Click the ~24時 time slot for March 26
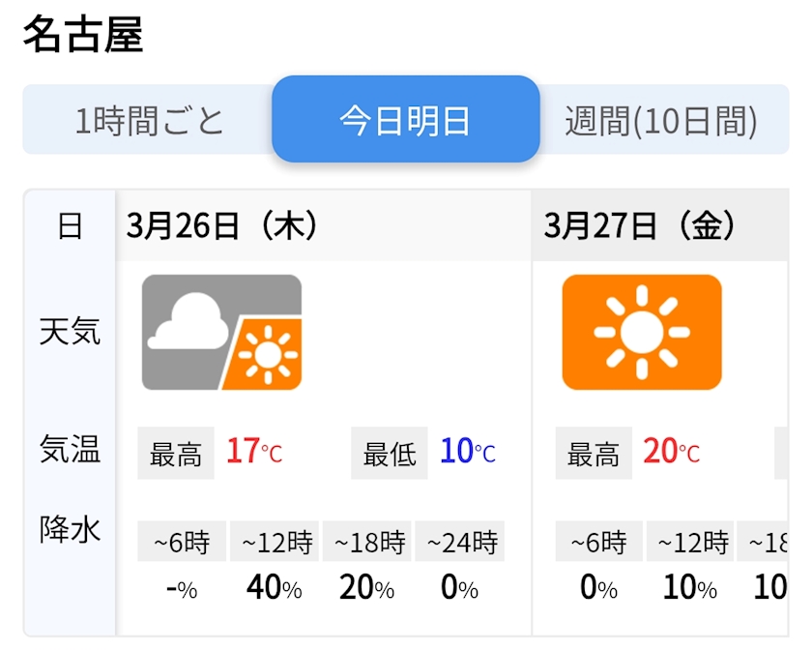The height and width of the screenshot is (651, 812). pos(460,542)
